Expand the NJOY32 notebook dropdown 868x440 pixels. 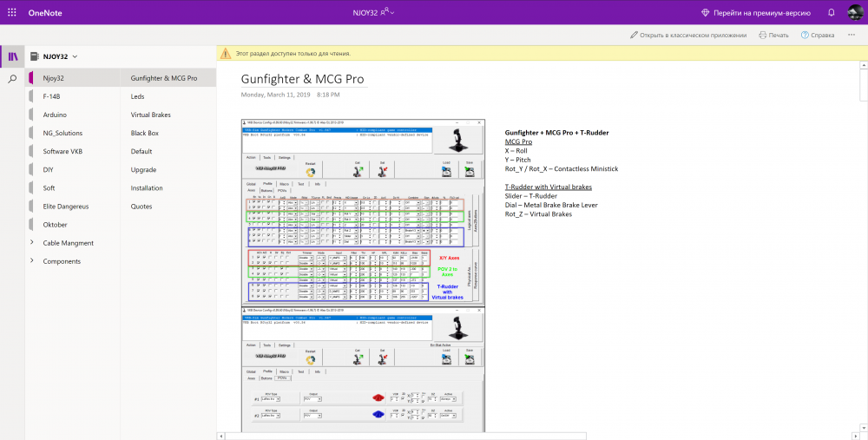point(75,56)
